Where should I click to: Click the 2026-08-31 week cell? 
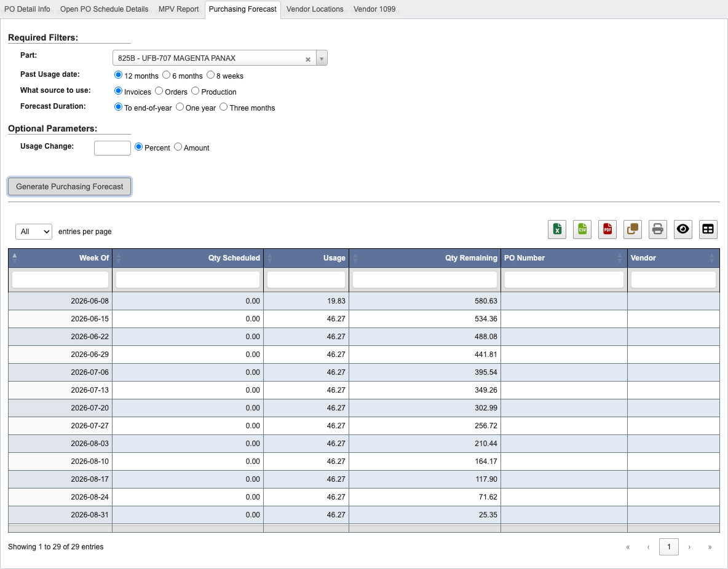click(60, 515)
